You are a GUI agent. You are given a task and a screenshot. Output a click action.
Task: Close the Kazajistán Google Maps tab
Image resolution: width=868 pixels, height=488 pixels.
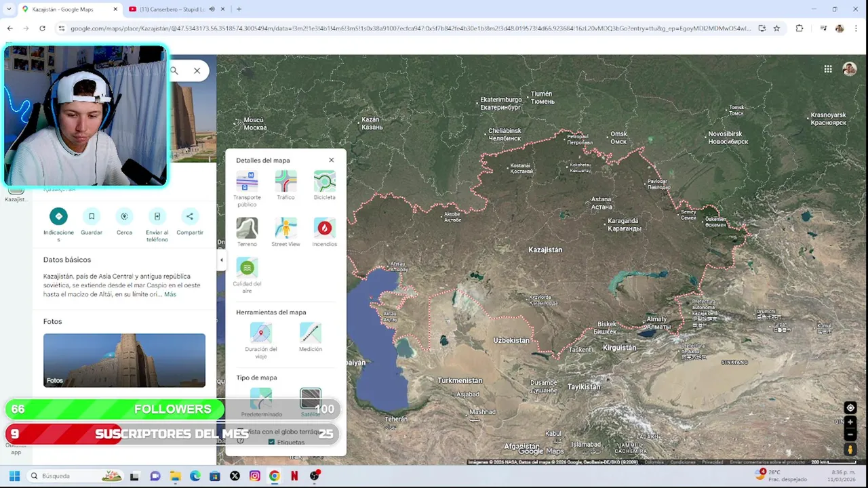tap(115, 9)
